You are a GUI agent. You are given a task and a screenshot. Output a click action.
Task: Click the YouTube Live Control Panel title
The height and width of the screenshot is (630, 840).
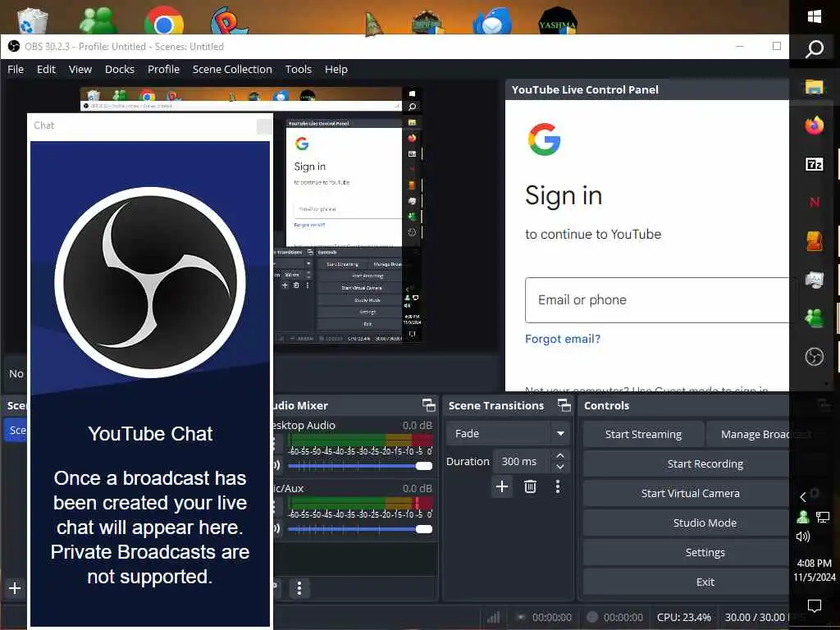[585, 89]
